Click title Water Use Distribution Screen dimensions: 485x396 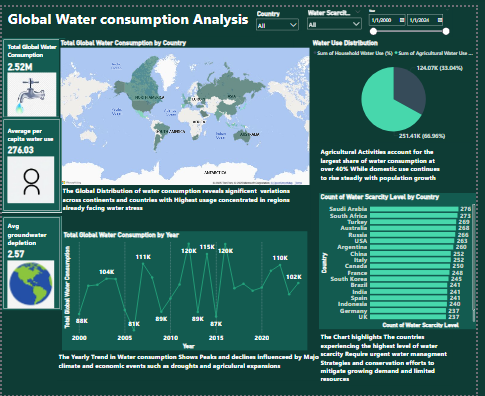tap(345, 43)
